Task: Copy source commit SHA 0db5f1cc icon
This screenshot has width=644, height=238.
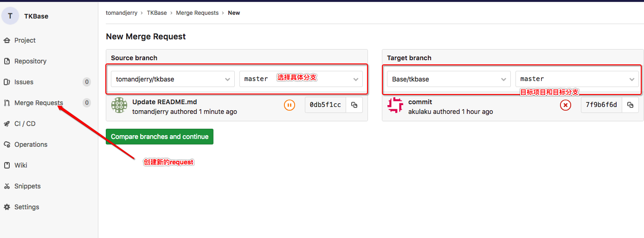Action: (x=354, y=105)
